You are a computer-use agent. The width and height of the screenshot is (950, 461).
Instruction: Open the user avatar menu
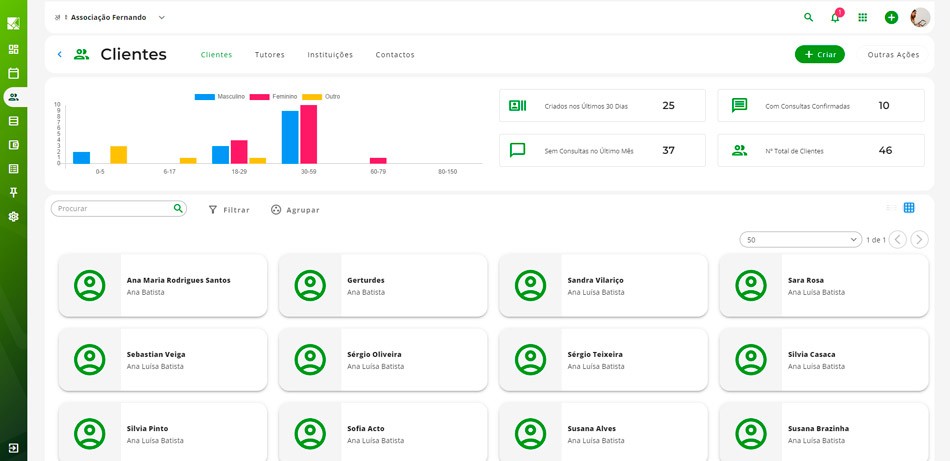[x=920, y=18]
